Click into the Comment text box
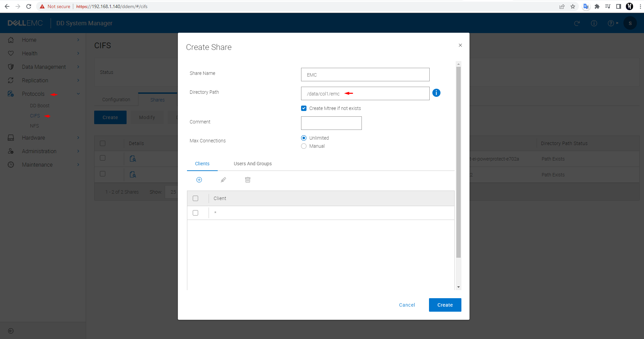Image resolution: width=644 pixels, height=339 pixels. tap(331, 123)
